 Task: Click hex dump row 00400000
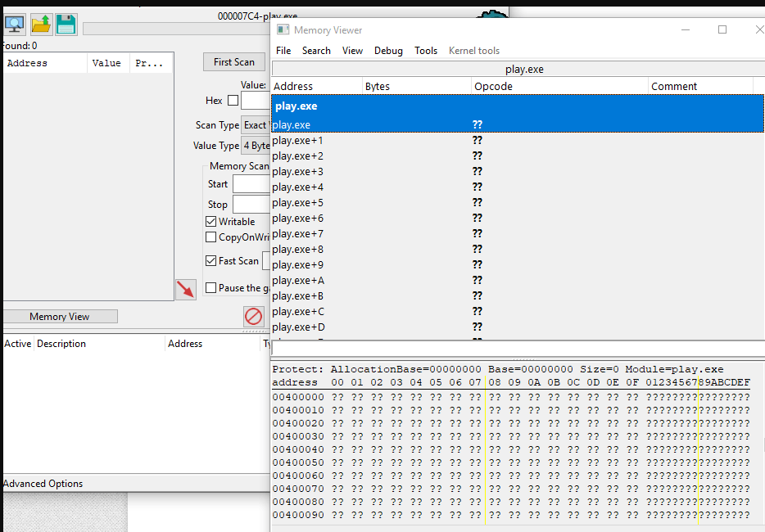[511, 397]
